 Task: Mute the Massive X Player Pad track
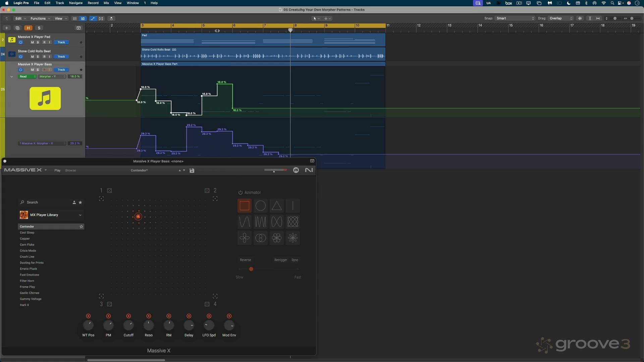[x=32, y=43]
